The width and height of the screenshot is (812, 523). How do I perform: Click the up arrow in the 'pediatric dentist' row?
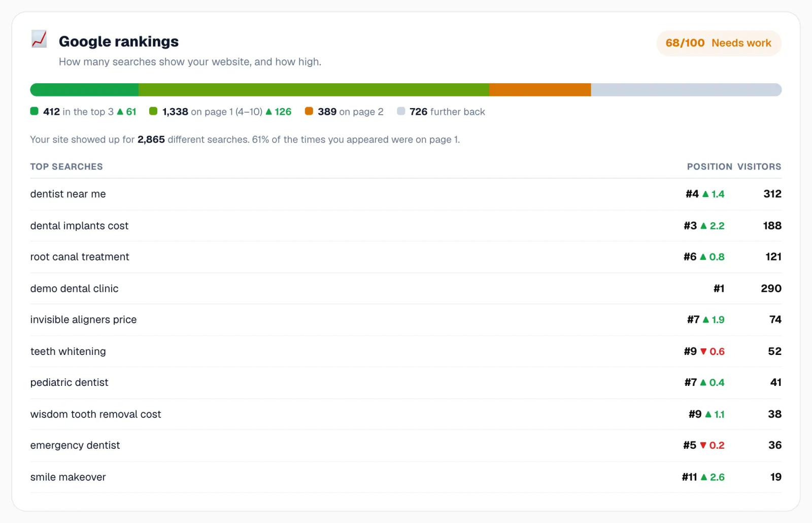click(x=703, y=382)
